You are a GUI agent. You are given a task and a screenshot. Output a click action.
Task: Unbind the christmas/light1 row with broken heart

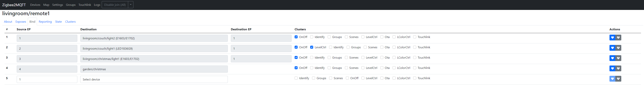[618, 58]
